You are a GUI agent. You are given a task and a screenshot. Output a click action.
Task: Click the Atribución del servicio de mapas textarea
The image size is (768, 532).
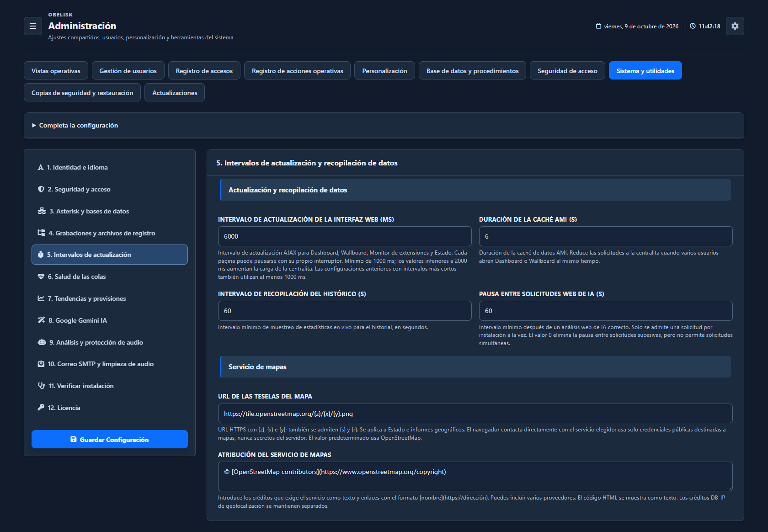pos(475,476)
